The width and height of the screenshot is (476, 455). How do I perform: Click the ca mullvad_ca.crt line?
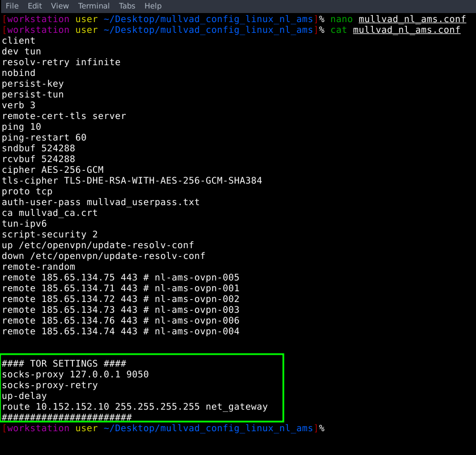pyautogui.click(x=50, y=213)
